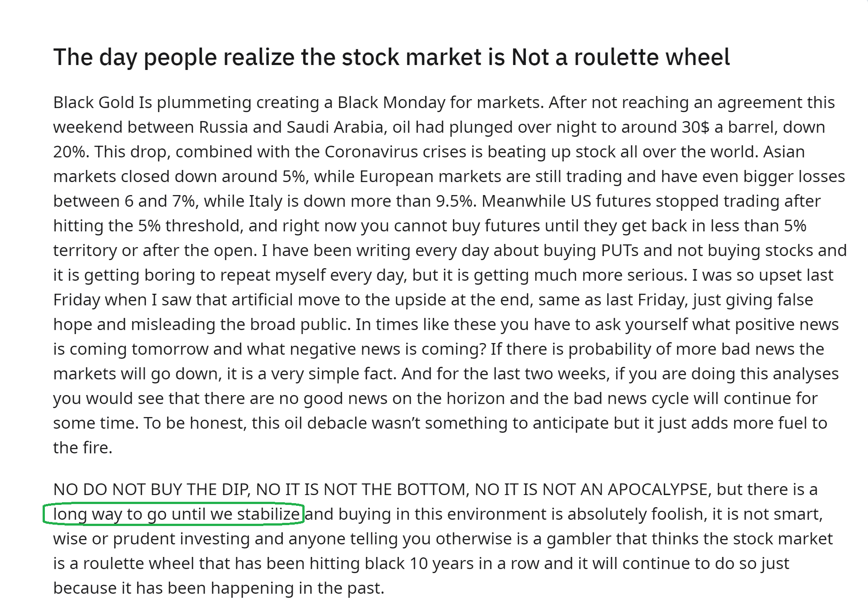Click the capitalized word "BOTTOM"
Viewport: 868px width, 613px height.
click(432, 489)
